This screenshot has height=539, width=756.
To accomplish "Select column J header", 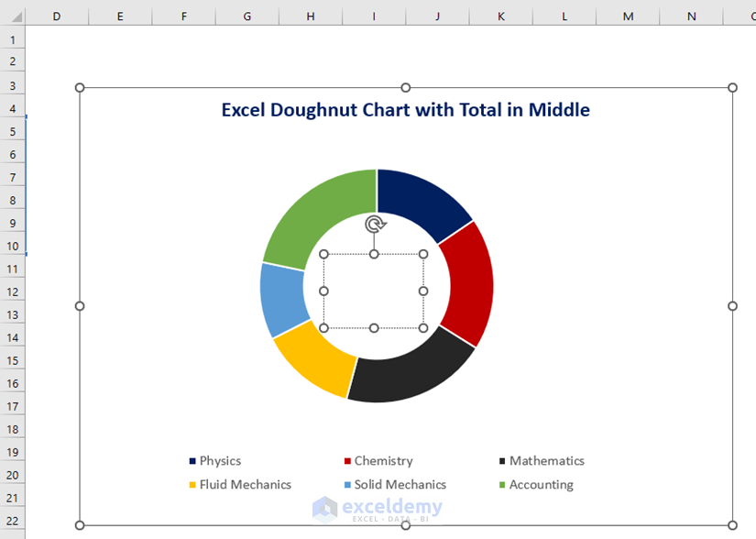I will [437, 16].
